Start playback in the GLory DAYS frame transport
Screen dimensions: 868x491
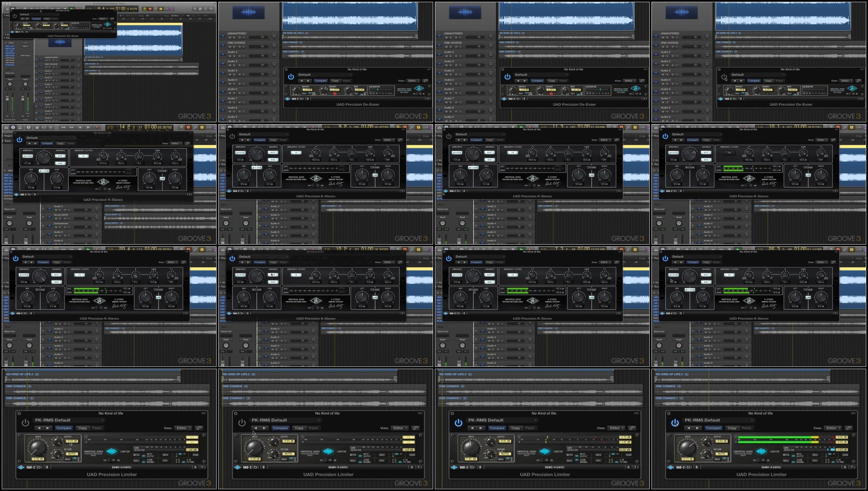(88, 127)
